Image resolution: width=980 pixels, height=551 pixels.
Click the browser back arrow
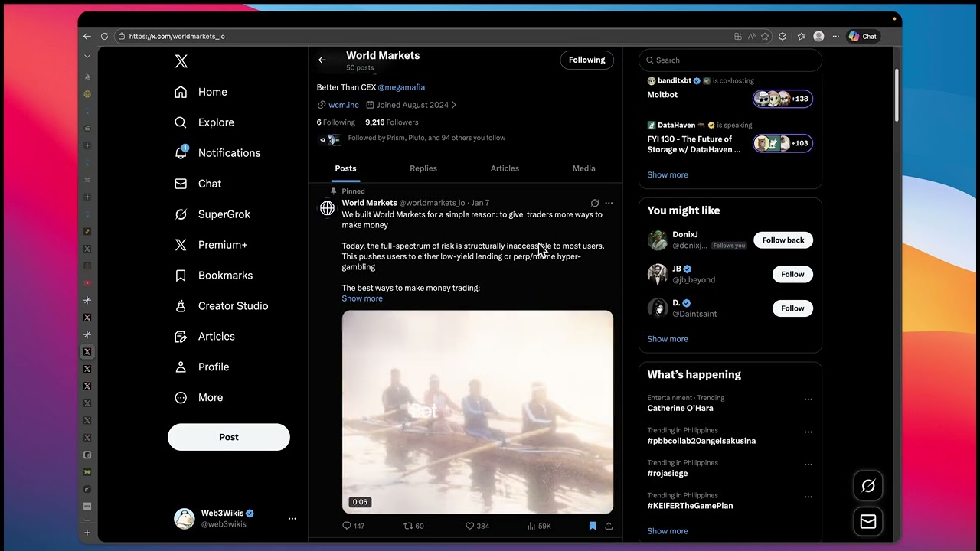tap(87, 36)
